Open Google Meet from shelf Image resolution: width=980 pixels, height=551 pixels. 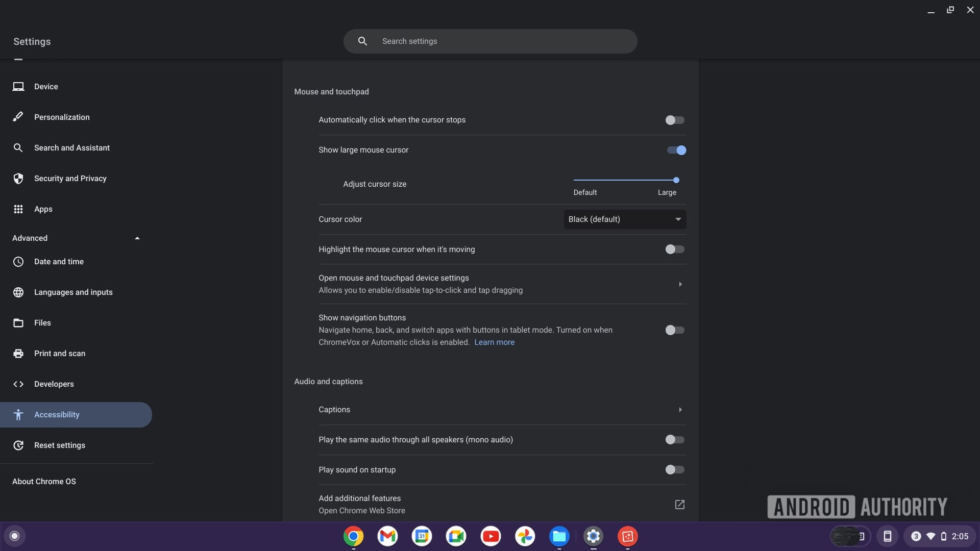pyautogui.click(x=456, y=536)
